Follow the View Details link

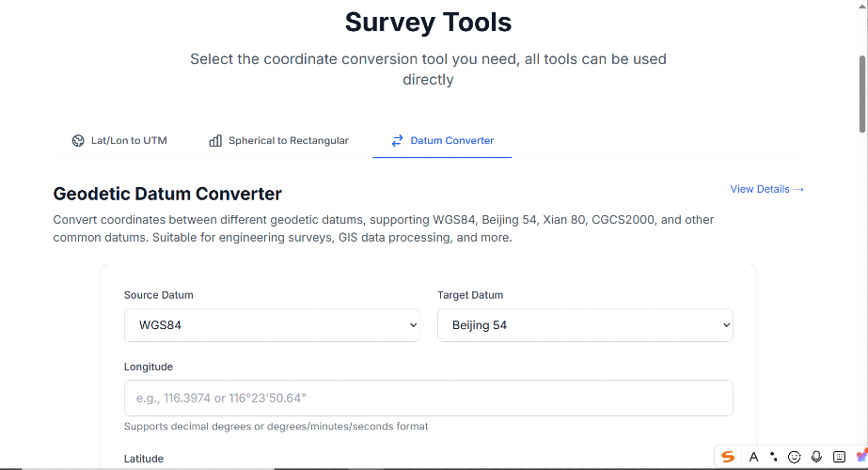coord(766,189)
